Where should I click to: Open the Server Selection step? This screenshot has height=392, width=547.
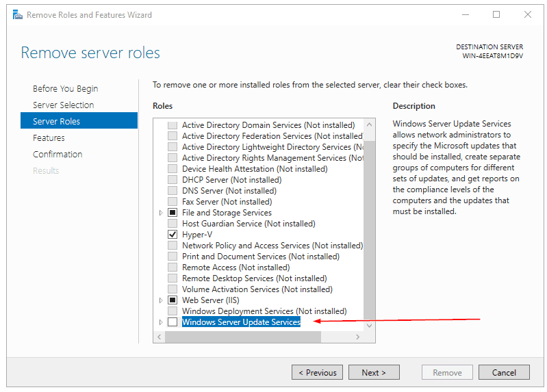(x=63, y=105)
